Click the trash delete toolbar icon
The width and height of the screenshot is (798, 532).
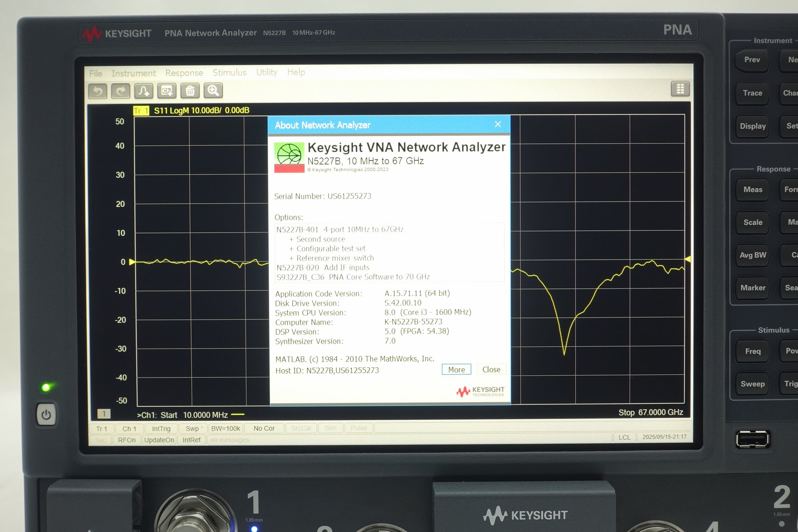click(x=190, y=91)
